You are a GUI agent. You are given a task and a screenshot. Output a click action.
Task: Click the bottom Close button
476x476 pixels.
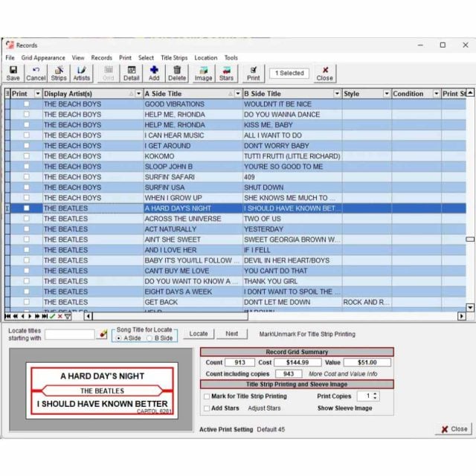[x=454, y=429]
